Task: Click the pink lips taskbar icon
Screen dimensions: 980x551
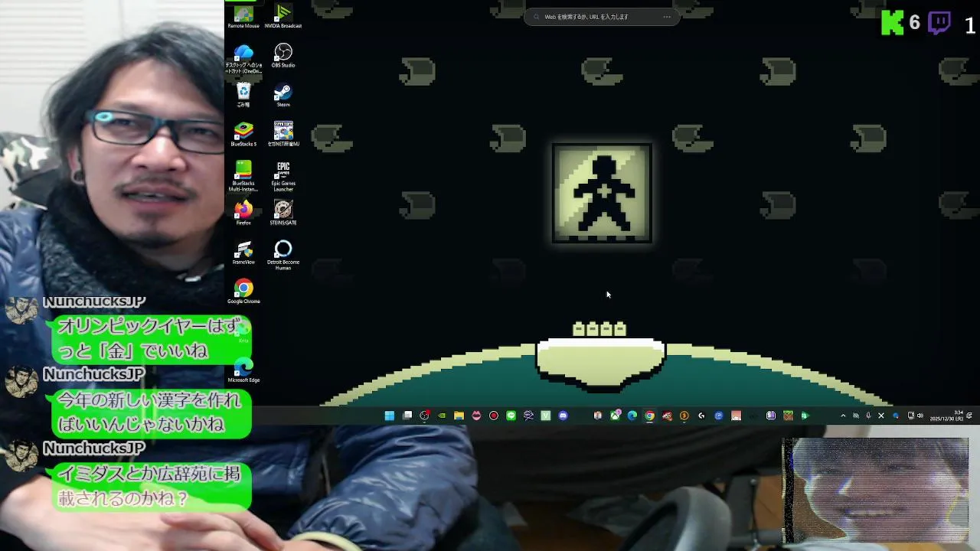Action: pyautogui.click(x=476, y=416)
